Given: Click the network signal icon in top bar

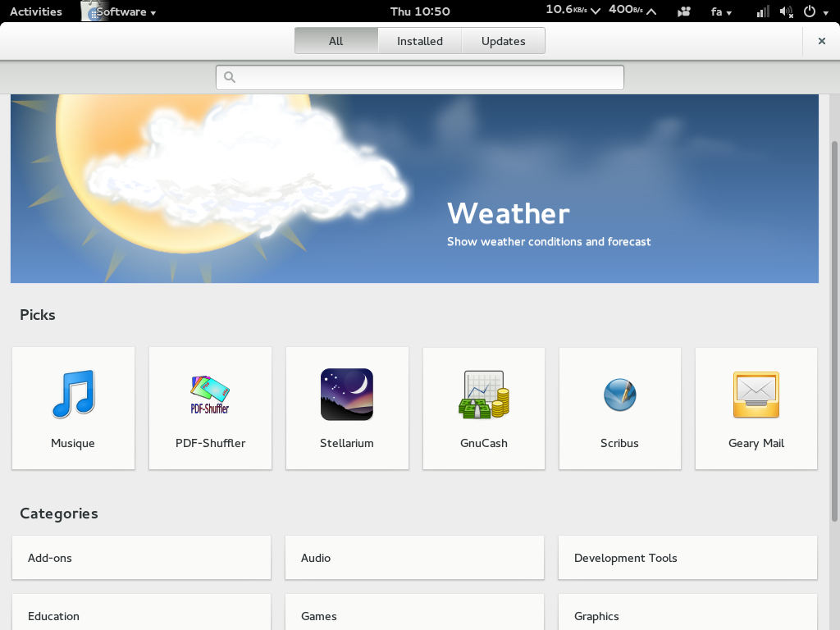Looking at the screenshot, I should pos(763,11).
